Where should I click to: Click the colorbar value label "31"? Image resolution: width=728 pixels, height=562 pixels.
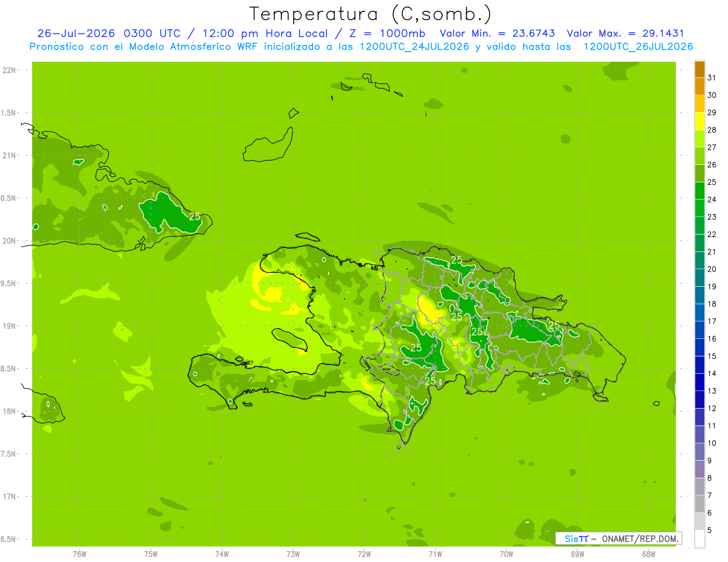coord(712,78)
